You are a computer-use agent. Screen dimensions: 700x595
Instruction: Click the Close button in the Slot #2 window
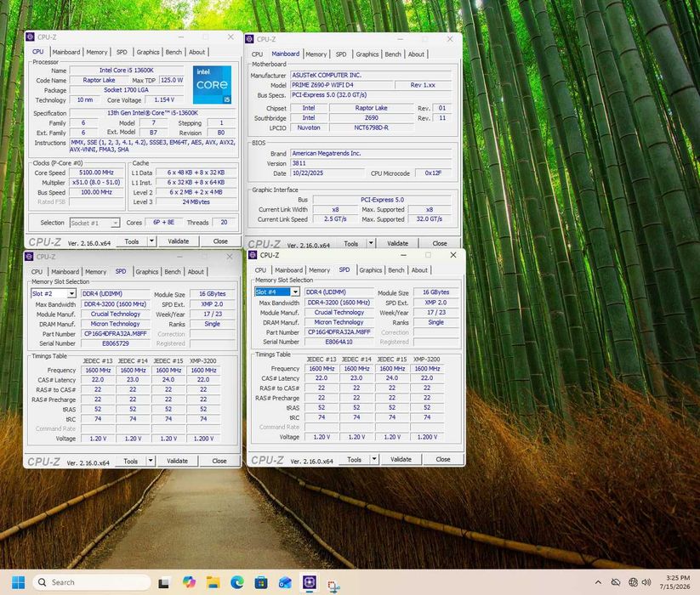click(219, 461)
